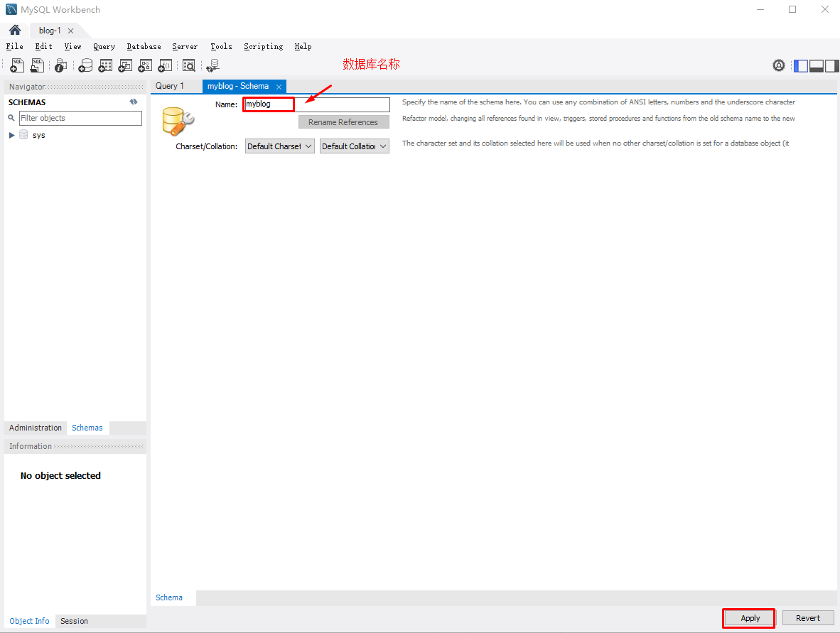Screen dimensions: 840x633
Task: Open the View menu
Action: [73, 47]
